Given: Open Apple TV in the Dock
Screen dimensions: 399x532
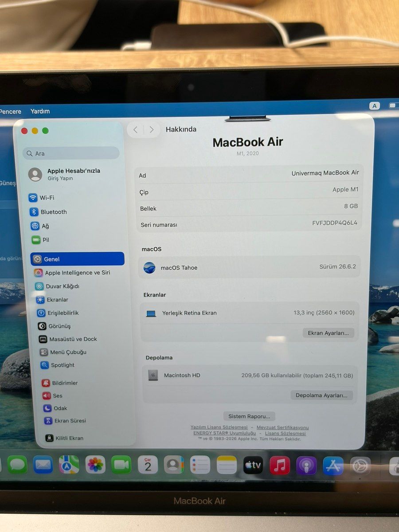Looking at the screenshot, I should click(253, 465).
